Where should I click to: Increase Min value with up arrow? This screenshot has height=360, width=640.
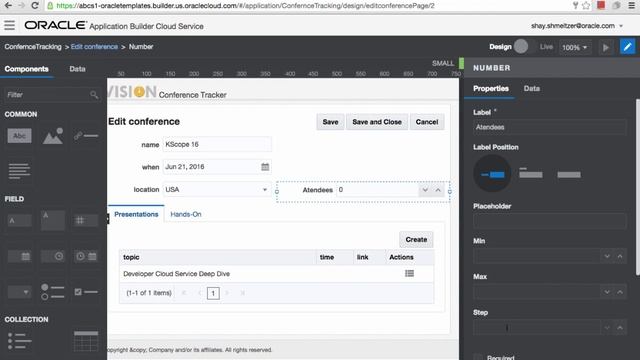pos(620,256)
